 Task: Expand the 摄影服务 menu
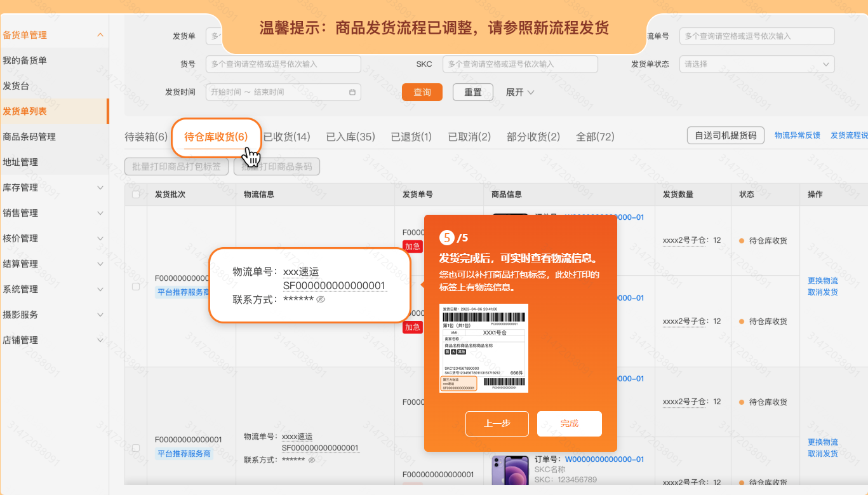(x=54, y=315)
